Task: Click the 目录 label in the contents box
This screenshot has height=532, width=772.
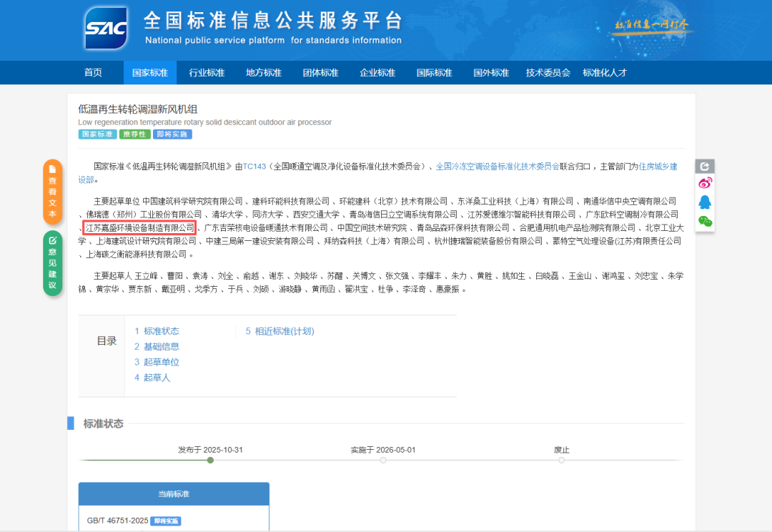Action: (107, 341)
